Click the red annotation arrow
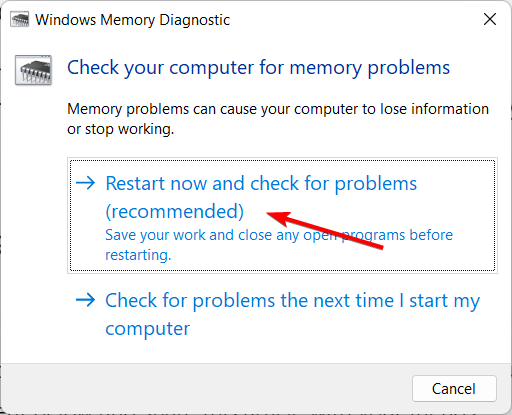This screenshot has width=512, height=415. pyautogui.click(x=325, y=230)
